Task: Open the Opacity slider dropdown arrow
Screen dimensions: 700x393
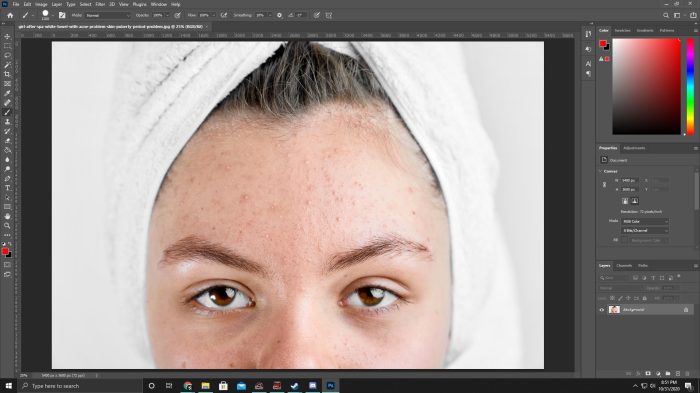Action: click(167, 15)
